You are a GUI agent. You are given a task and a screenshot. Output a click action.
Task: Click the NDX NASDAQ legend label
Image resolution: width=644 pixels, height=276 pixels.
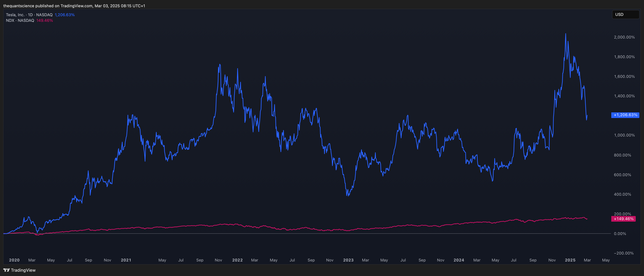click(20, 20)
